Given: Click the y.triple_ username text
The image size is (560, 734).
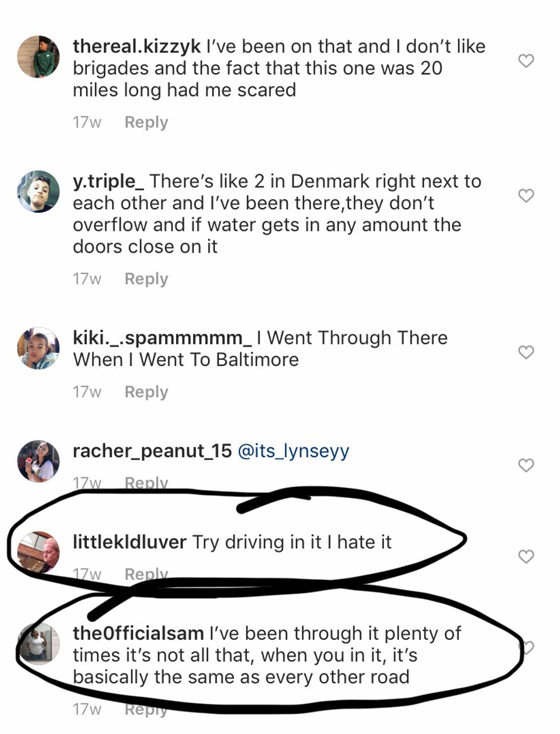Looking at the screenshot, I should 109,182.
